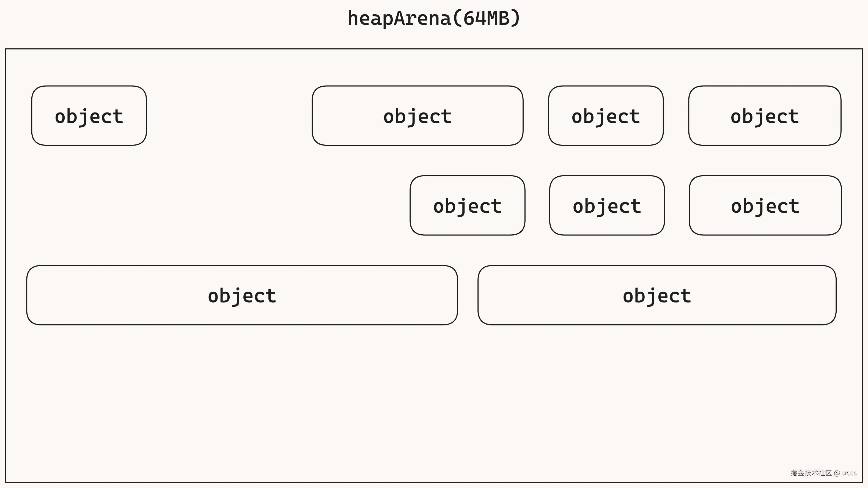Image resolution: width=868 pixels, height=488 pixels.
Task: Click the rightmost object box in top row
Action: 765,116
